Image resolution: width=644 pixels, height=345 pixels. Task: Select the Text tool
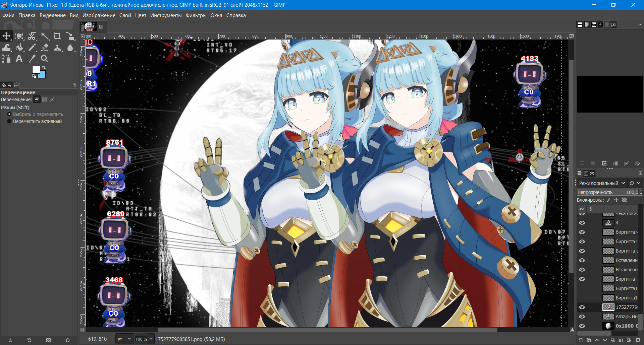[19, 59]
